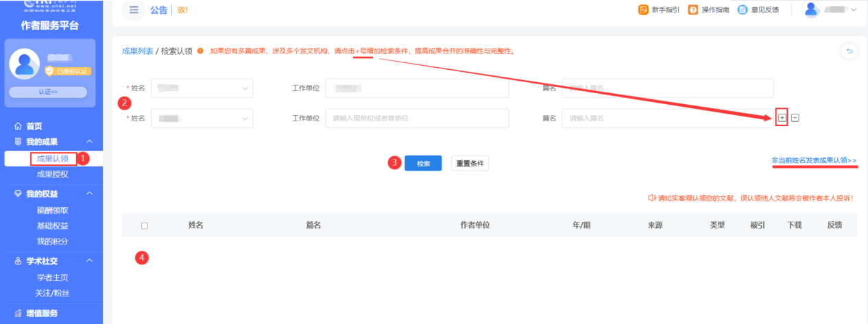Click the first row 篇名 input field
The height and width of the screenshot is (324, 868).
667,88
